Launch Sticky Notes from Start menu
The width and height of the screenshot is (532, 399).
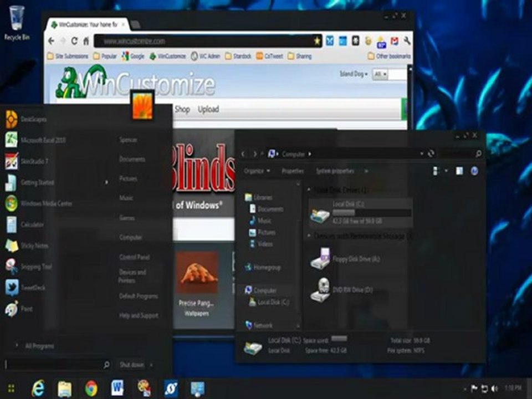(27, 245)
